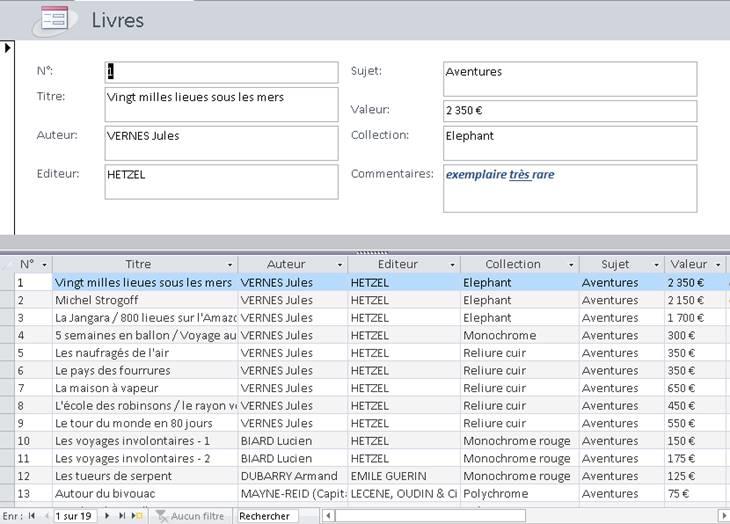Click the Editeur column header

398,264
